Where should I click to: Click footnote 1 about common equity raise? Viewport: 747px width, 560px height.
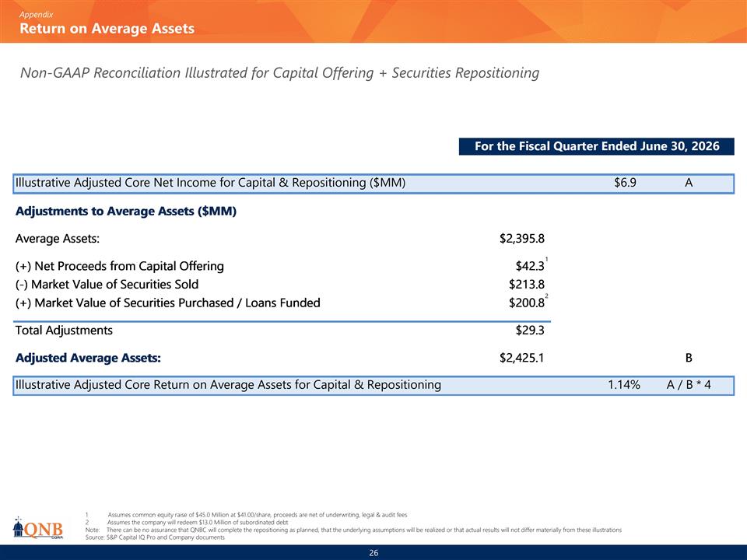coord(247,515)
